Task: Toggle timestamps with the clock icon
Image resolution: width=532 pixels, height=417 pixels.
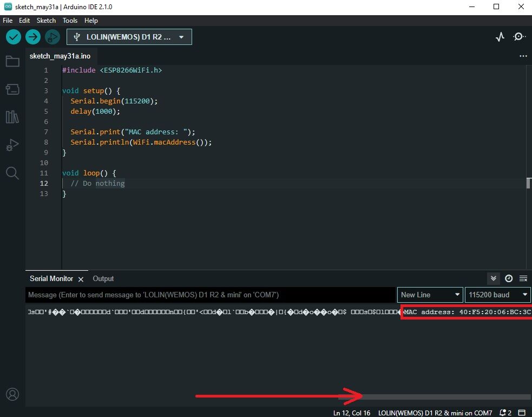Action: point(508,278)
